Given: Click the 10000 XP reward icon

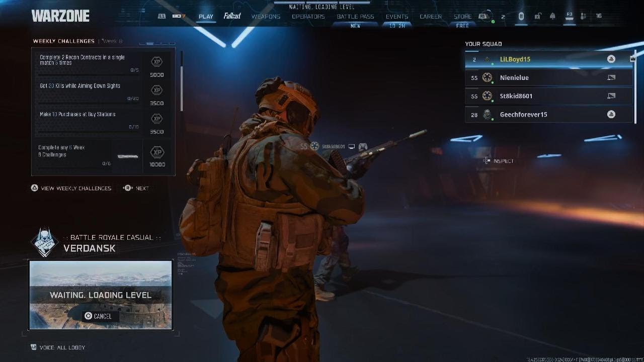Looking at the screenshot, I should pyautogui.click(x=157, y=152).
